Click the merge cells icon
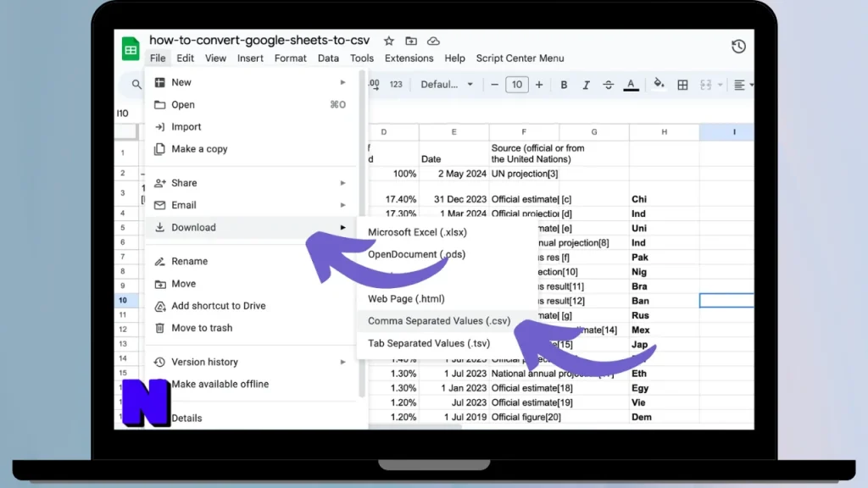This screenshot has width=868, height=488. (x=705, y=85)
